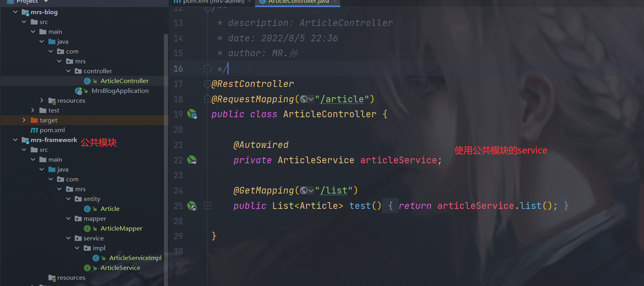This screenshot has height=286, width=644.
Task: Click the Spring bean gutter icon beside class ArticleController
Action: coord(192,114)
